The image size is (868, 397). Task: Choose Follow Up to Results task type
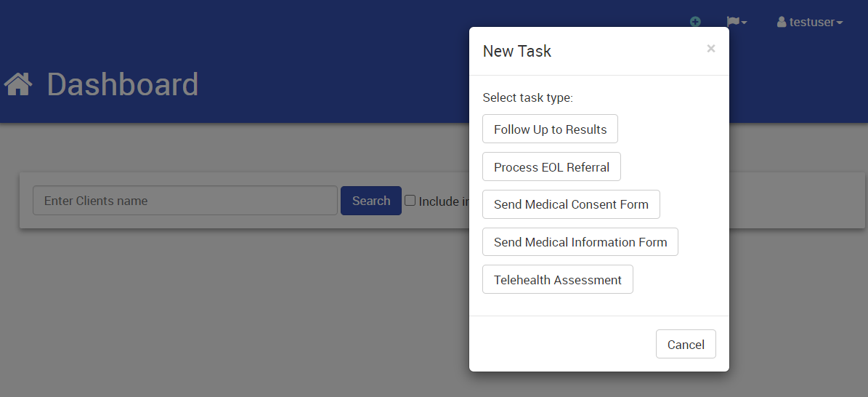tap(550, 129)
